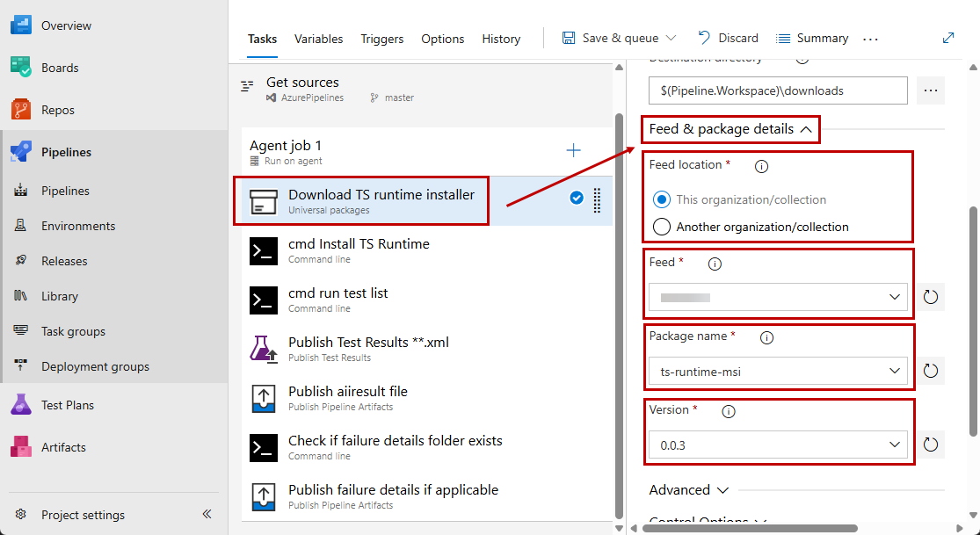Refresh the Package name list
The image size is (980, 535).
tap(931, 372)
